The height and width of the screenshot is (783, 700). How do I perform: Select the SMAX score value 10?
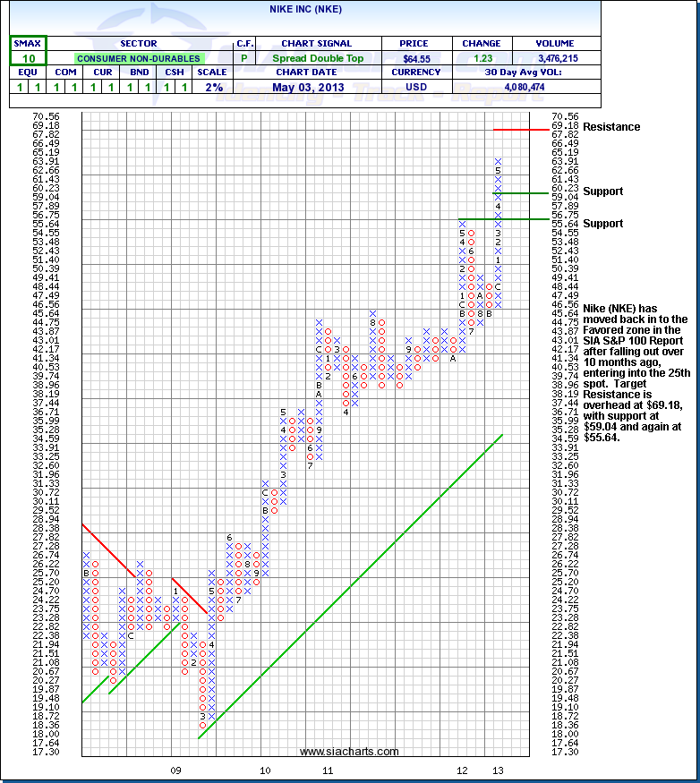tap(27, 58)
